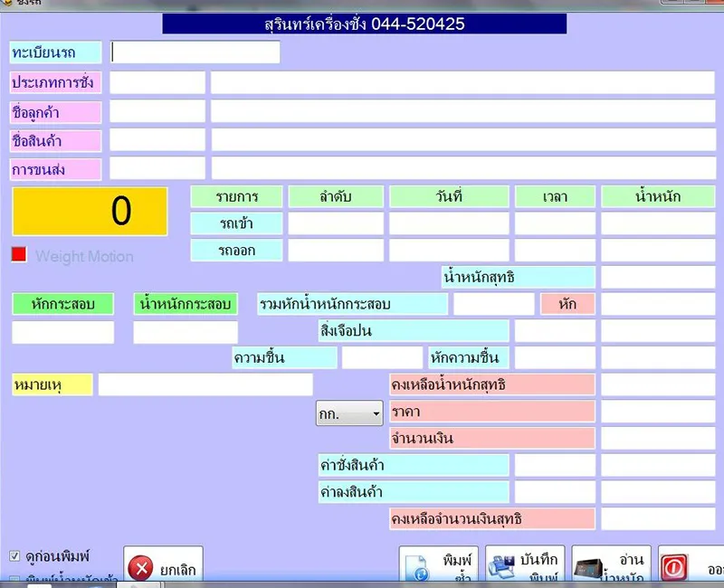Image resolution: width=724 pixels, height=588 pixels.
Task: Toggle the ดูก่อนพิมพ์ print preview checkbox
Action: coord(14,555)
